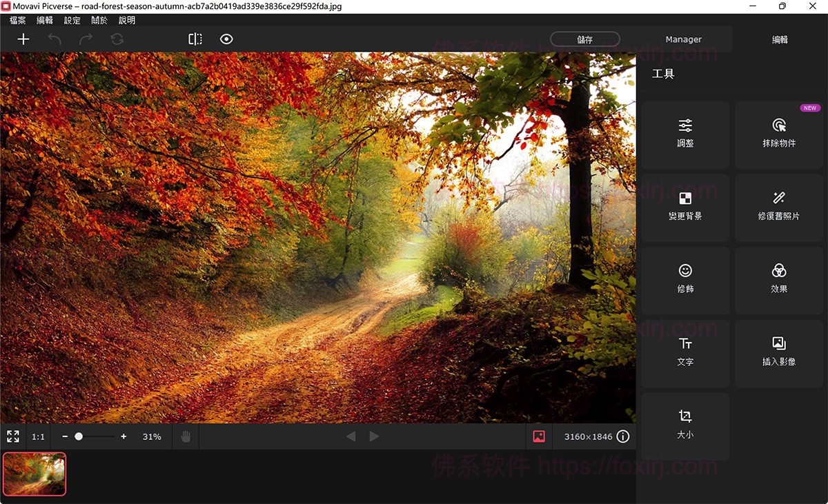Open the 插入影像 insert image tool

click(x=778, y=353)
